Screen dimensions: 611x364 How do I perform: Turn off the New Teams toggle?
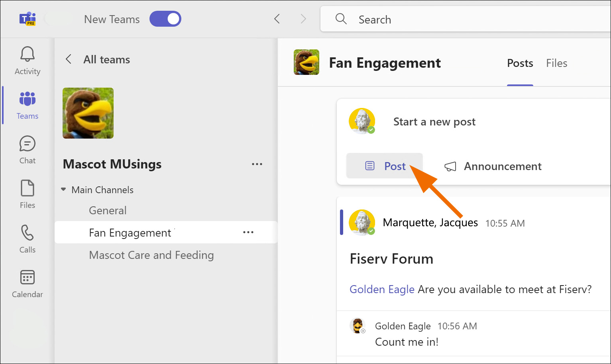coord(165,19)
